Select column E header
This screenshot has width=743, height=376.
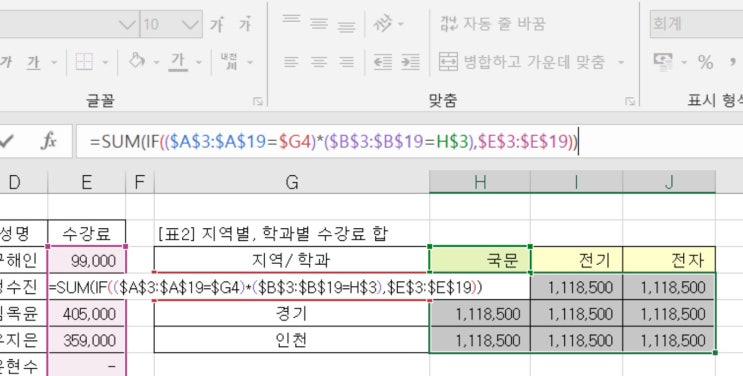click(87, 182)
